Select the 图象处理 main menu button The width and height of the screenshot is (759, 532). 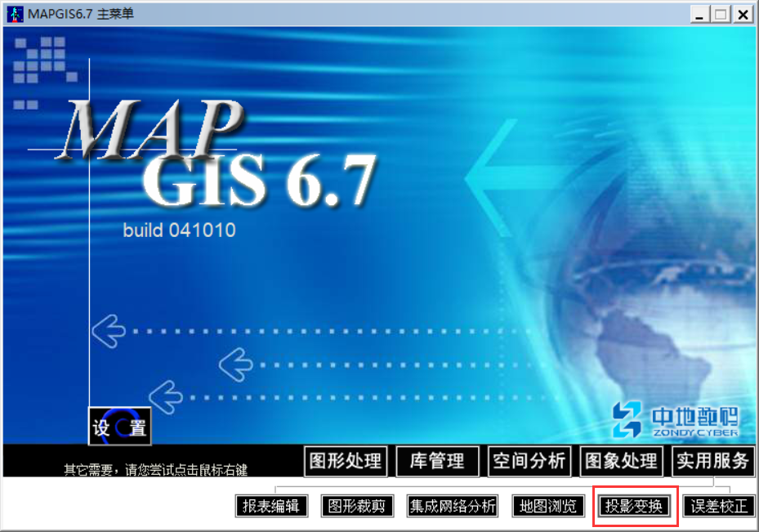click(x=622, y=461)
